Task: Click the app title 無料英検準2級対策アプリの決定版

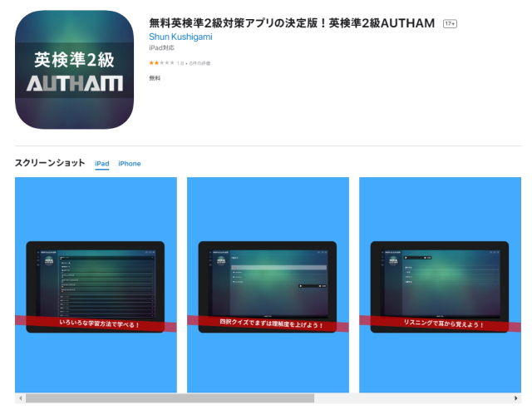Action: point(292,23)
